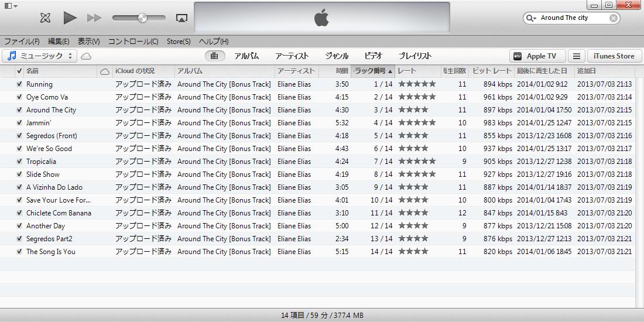Select the We're So Good track name

coord(49,149)
